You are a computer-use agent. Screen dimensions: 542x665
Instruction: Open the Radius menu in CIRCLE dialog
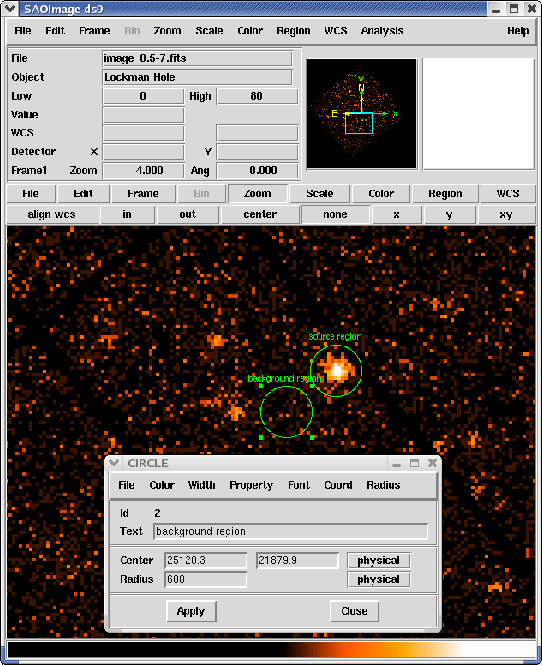click(383, 485)
